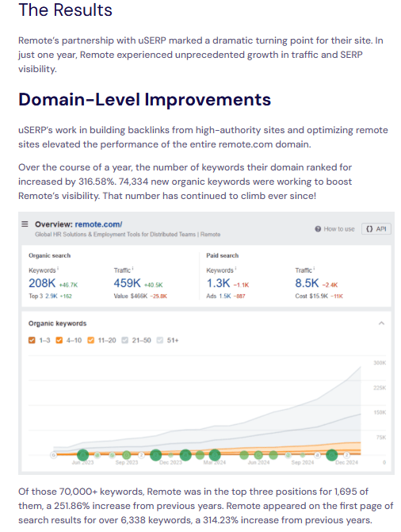Click the Top 3 value 2.9K

(52, 297)
